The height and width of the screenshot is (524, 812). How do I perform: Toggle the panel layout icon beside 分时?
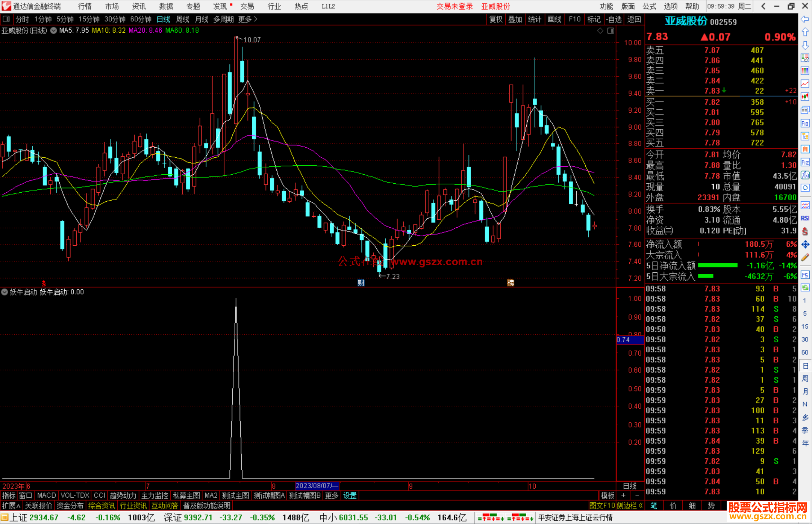coord(6,19)
